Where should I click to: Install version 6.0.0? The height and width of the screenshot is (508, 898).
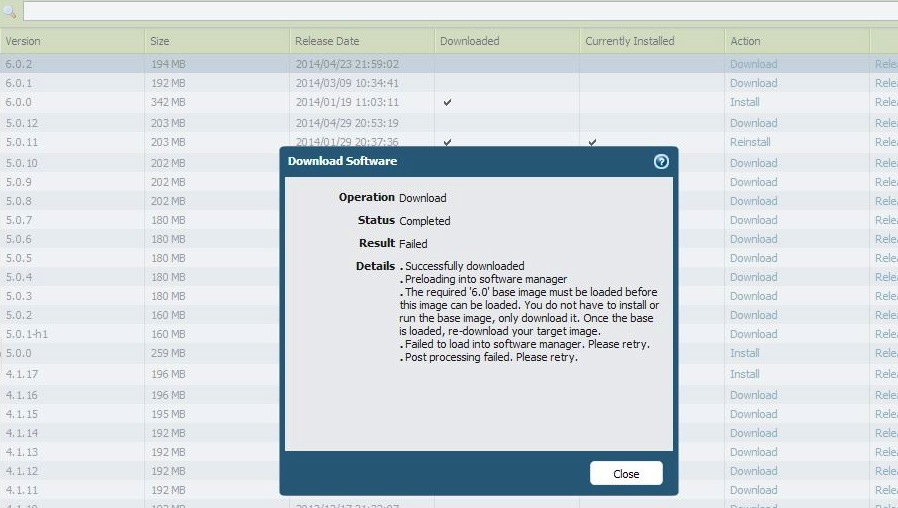click(x=745, y=102)
